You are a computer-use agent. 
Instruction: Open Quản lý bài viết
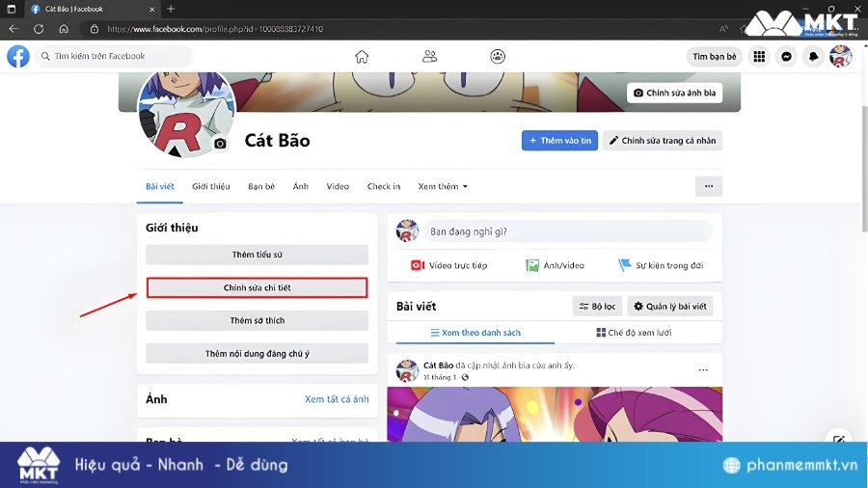670,306
